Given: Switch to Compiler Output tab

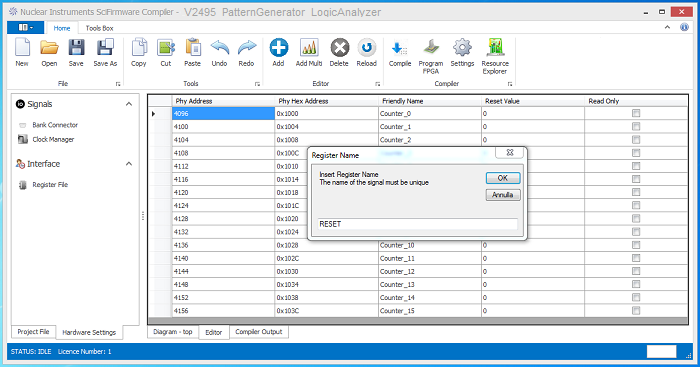Looking at the screenshot, I should pyautogui.click(x=259, y=332).
